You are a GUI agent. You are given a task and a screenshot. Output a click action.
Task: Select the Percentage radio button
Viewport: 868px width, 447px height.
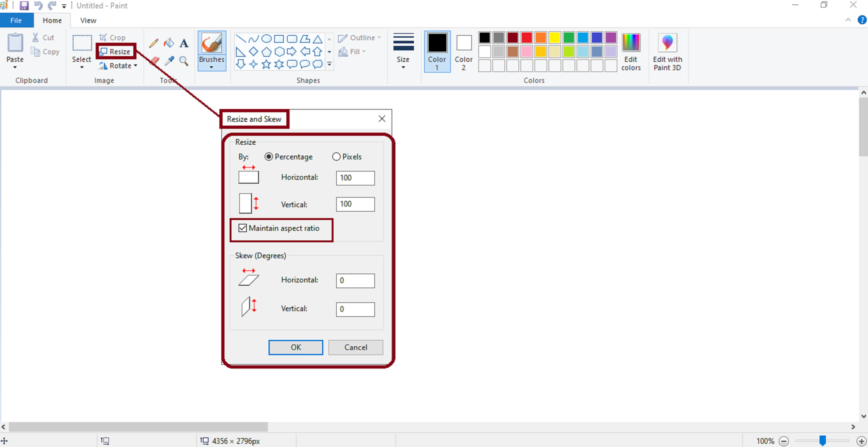[x=268, y=157]
